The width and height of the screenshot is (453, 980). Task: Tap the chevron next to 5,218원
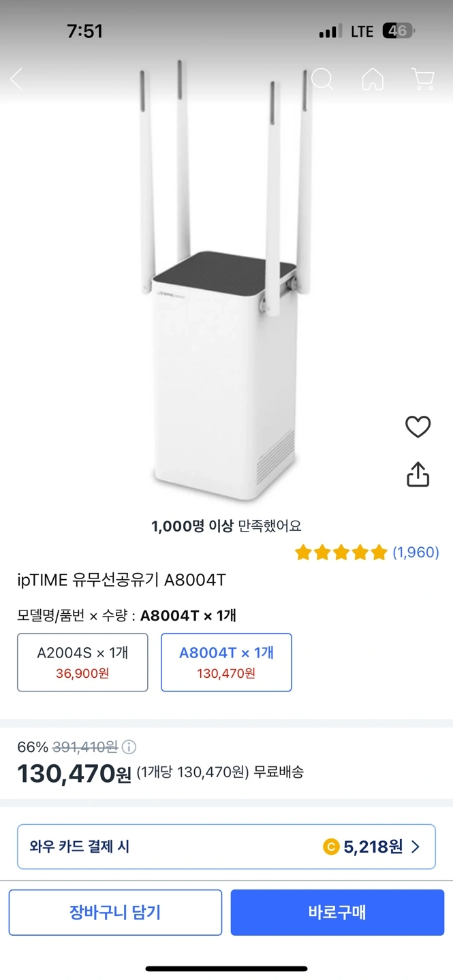[x=417, y=846]
